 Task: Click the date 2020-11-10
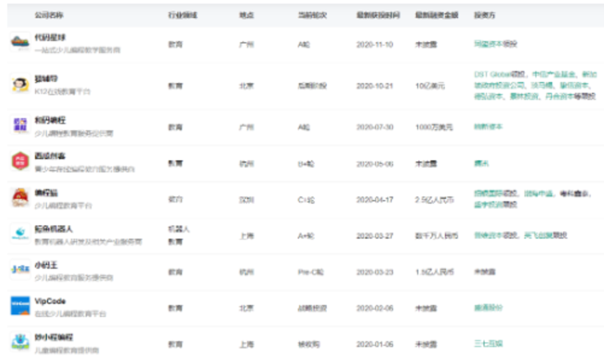[x=374, y=45]
